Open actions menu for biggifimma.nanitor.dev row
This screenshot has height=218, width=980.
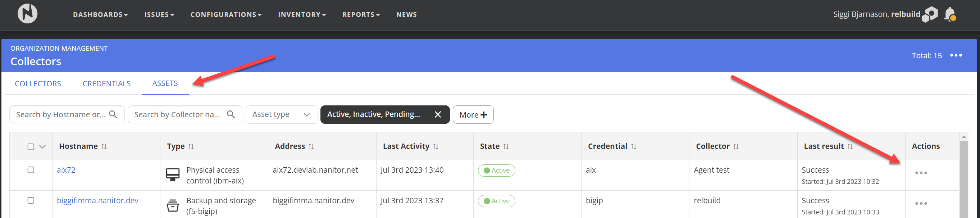pos(921,204)
